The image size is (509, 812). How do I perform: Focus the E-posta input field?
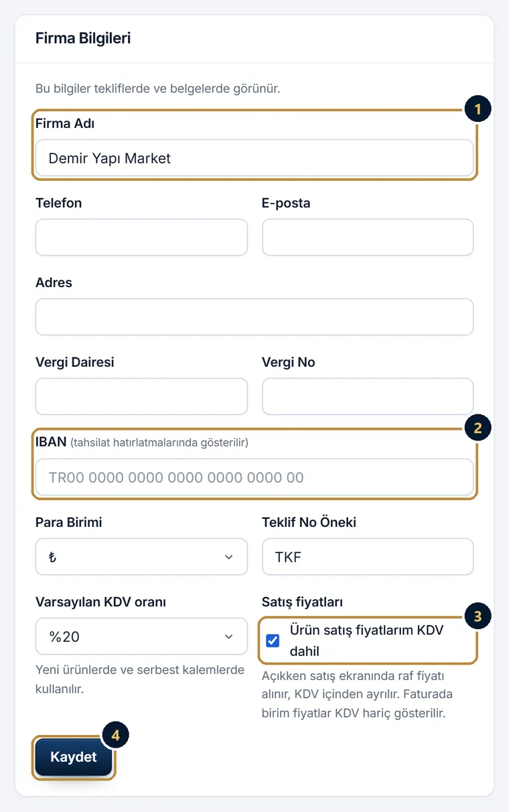point(368,237)
